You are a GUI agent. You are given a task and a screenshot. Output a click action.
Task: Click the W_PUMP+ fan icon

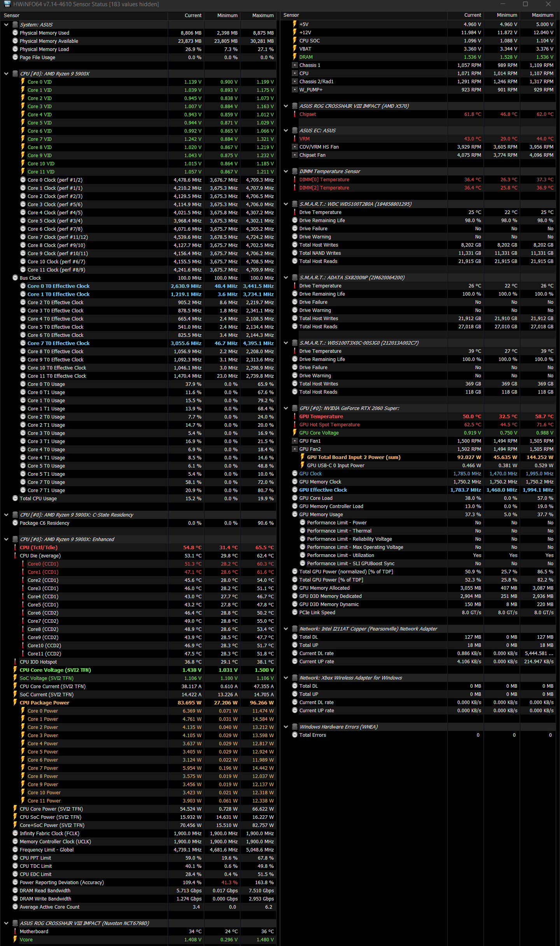295,89
